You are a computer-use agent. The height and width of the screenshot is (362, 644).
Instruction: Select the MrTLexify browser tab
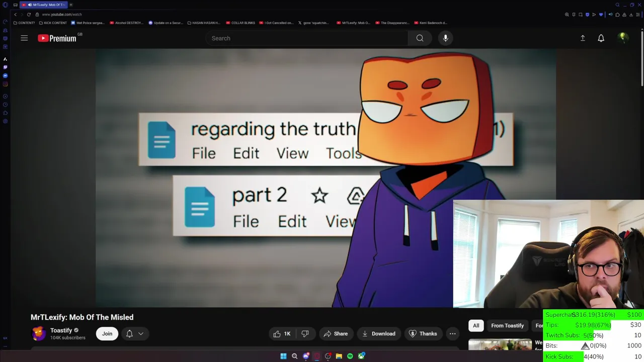[x=44, y=5]
